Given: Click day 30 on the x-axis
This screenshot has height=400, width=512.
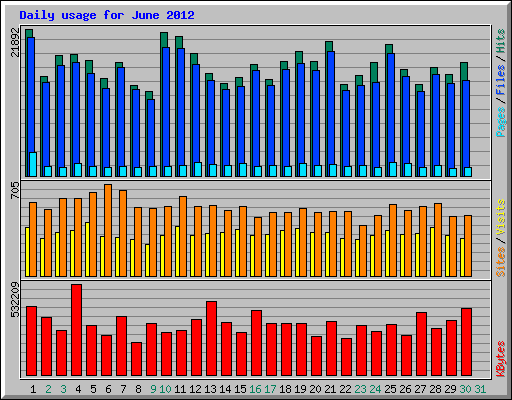Looking at the screenshot, I should (x=465, y=389).
